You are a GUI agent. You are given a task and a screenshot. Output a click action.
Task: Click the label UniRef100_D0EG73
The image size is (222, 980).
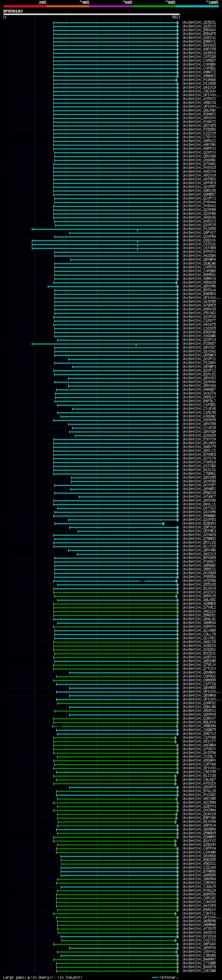point(199,221)
